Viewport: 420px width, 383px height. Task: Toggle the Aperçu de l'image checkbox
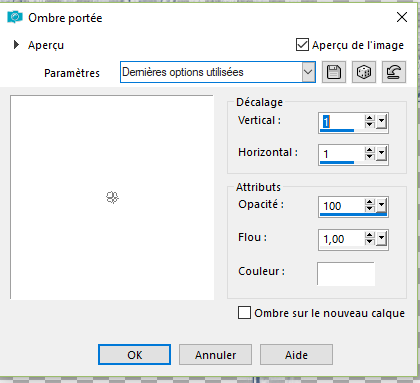click(302, 45)
